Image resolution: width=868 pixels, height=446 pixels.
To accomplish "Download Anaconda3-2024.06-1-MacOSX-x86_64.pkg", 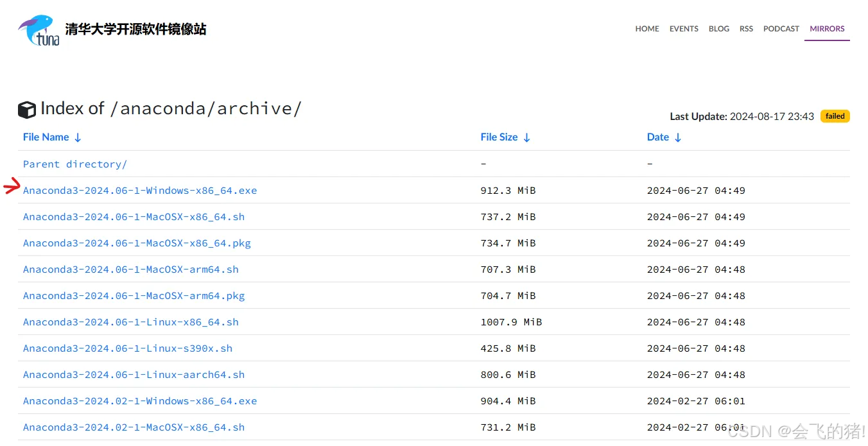I will (x=137, y=243).
